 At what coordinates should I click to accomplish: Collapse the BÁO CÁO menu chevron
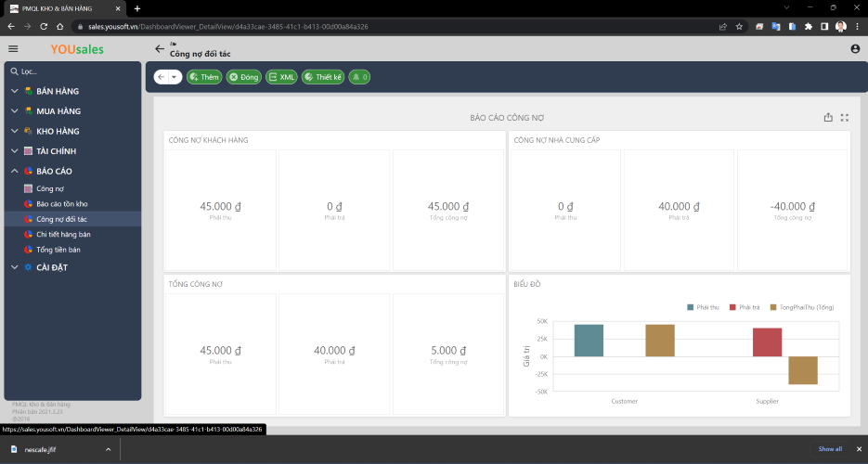click(x=15, y=171)
